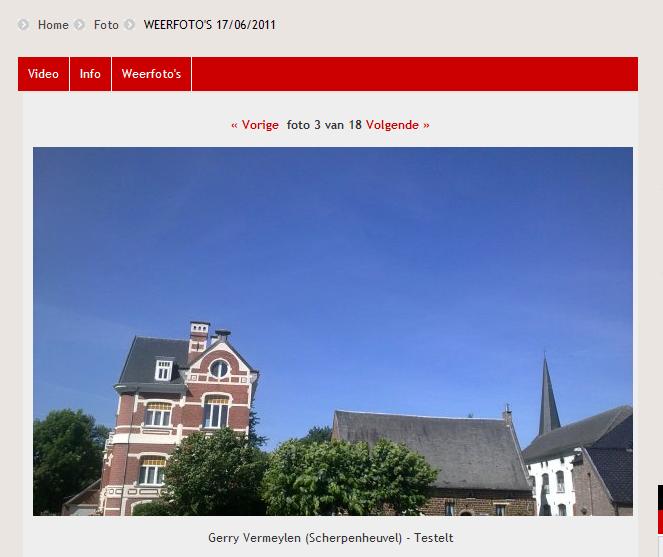This screenshot has height=557, width=663.
Task: Click the weather photo of Testelt
Action: [x=333, y=331]
